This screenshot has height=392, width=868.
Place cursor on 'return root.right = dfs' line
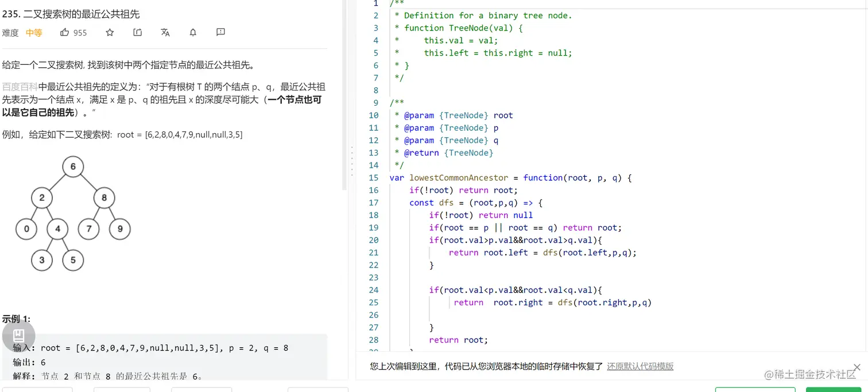(x=553, y=302)
